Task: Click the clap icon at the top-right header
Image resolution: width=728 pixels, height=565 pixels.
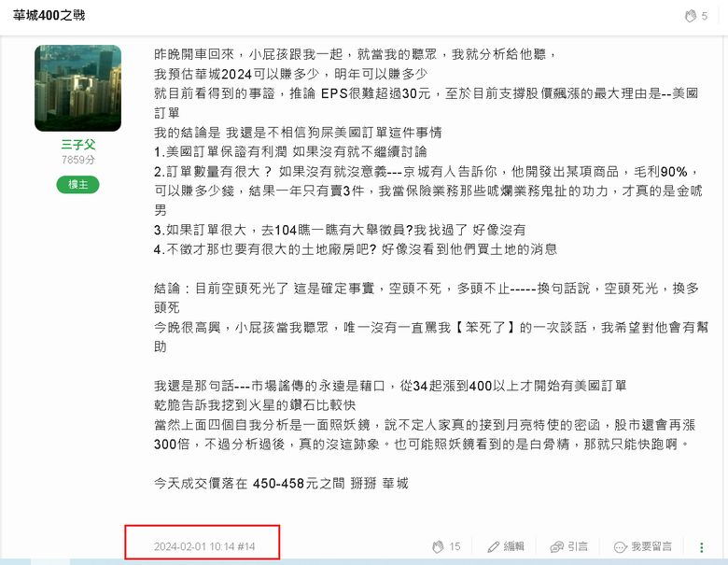Action: (x=691, y=16)
